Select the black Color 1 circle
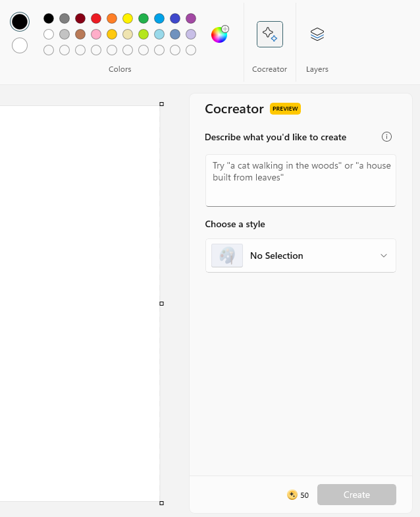The width and height of the screenshot is (420, 517). (20, 22)
